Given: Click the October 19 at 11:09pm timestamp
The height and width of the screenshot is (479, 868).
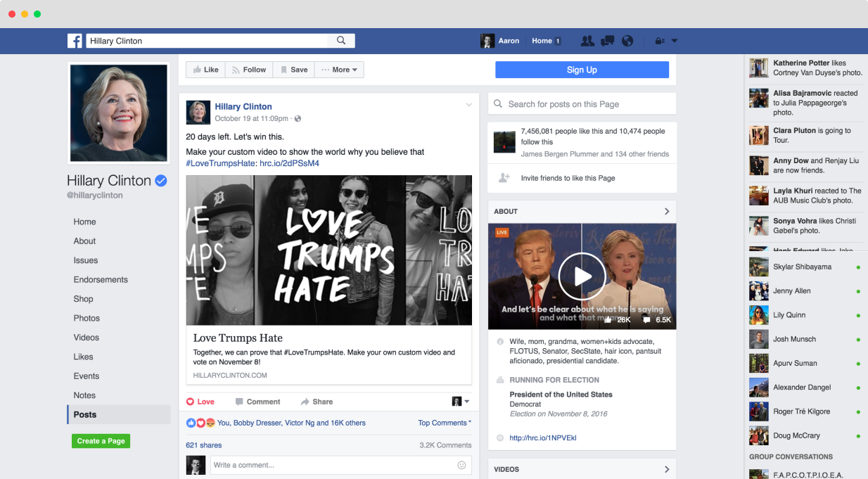Looking at the screenshot, I should pos(252,119).
